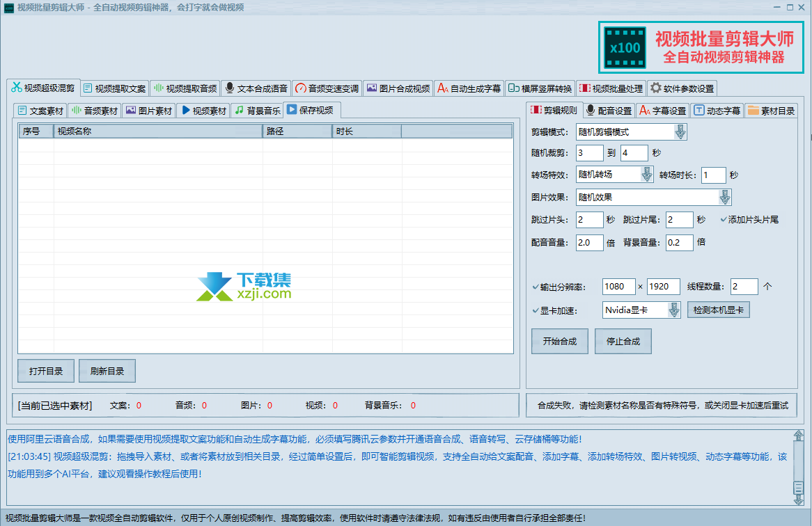Click the scissors icon on 视频超级混剪 tab

click(17, 88)
